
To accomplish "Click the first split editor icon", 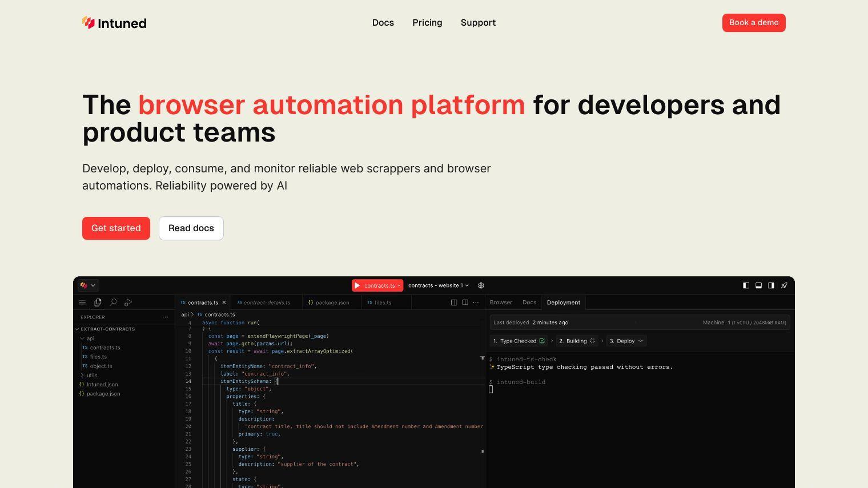I will (454, 303).
